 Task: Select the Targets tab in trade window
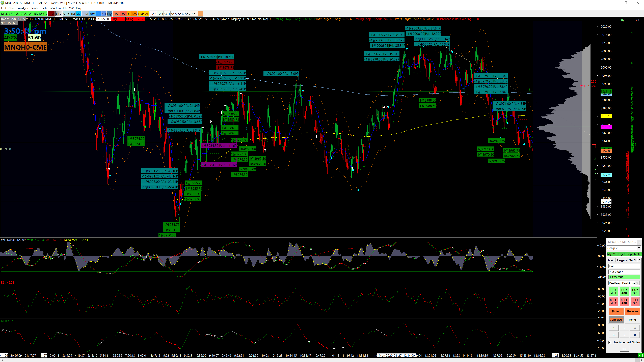point(622,260)
